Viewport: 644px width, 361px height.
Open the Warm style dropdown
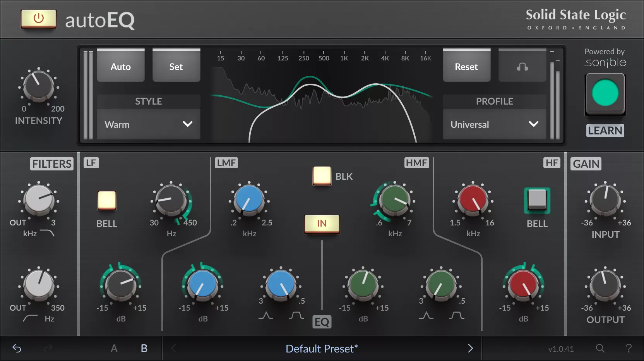click(x=148, y=124)
